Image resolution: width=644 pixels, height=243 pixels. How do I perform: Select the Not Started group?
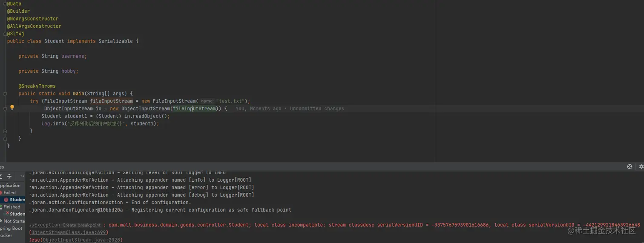pyautogui.click(x=14, y=221)
